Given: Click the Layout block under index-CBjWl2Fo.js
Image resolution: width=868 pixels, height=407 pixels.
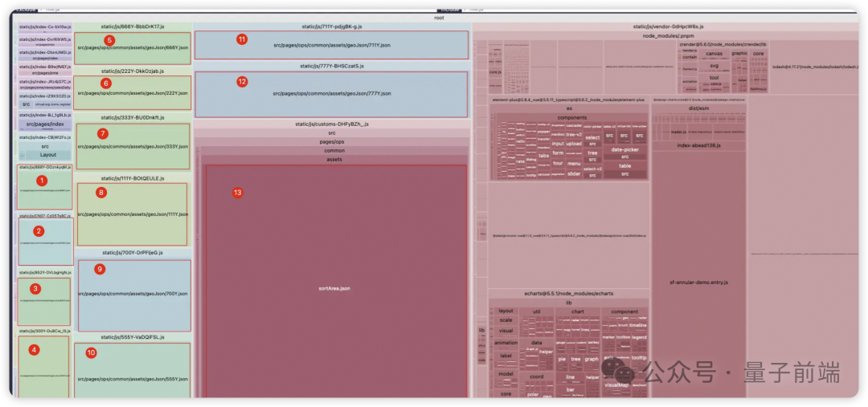Looking at the screenshot, I should pyautogui.click(x=48, y=156).
